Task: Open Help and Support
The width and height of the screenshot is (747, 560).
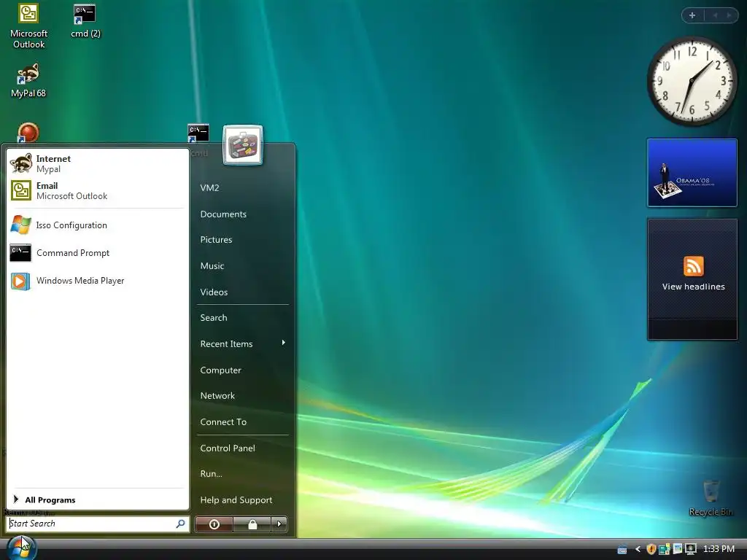Action: pos(236,500)
